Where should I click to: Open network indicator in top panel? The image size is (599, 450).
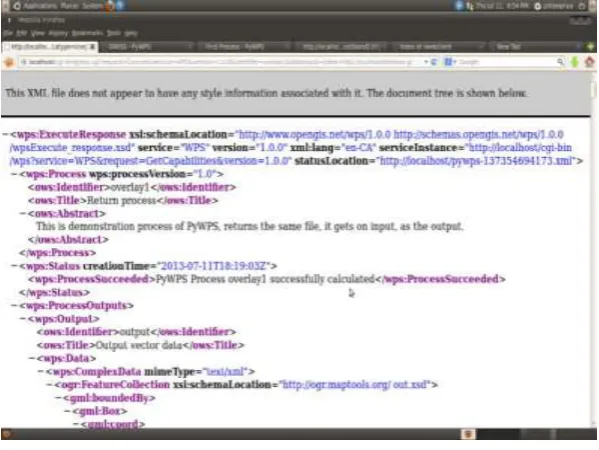pos(469,6)
